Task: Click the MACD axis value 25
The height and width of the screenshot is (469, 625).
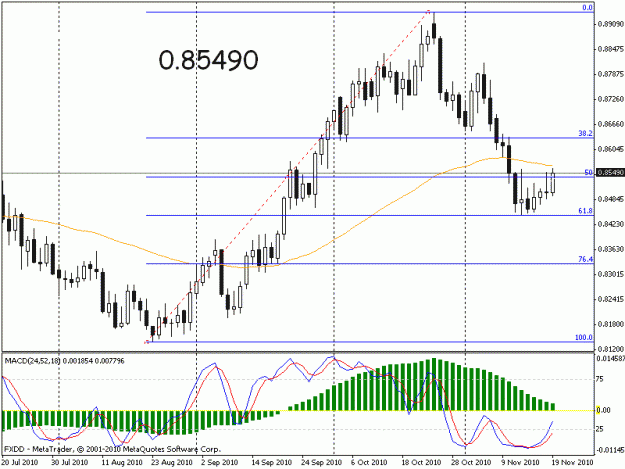Action: (600, 429)
